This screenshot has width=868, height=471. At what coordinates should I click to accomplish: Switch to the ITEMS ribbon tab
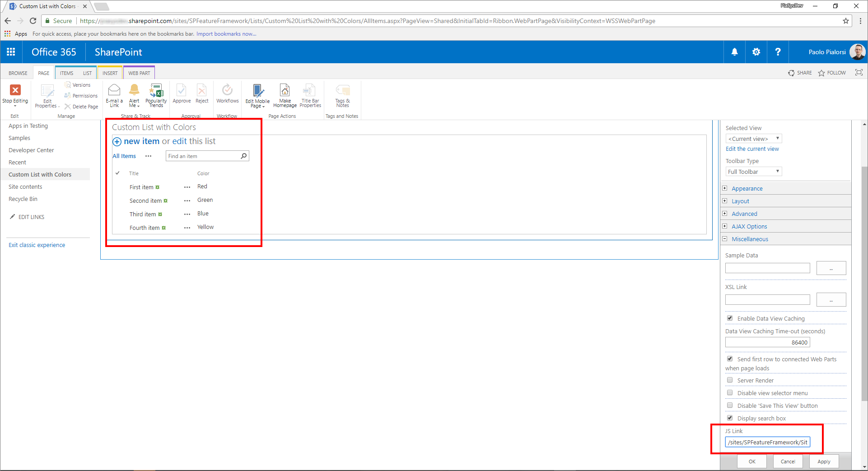(66, 73)
